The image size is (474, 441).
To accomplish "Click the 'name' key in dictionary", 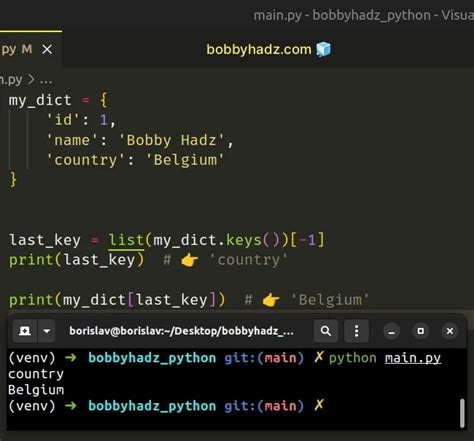I will 72,140.
